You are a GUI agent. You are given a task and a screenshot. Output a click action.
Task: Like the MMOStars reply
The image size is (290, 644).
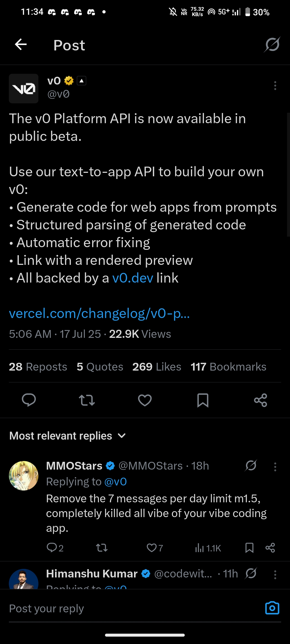coord(152,548)
